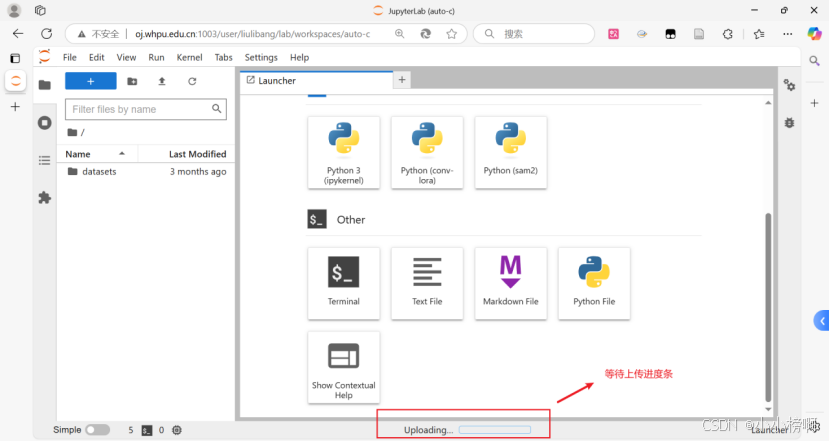This screenshot has height=441, width=830.
Task: Create a new Python File
Action: [x=594, y=283]
